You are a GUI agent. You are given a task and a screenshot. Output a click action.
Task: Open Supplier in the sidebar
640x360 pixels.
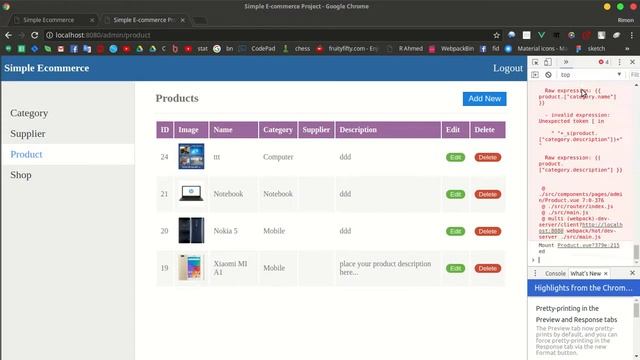click(x=28, y=134)
